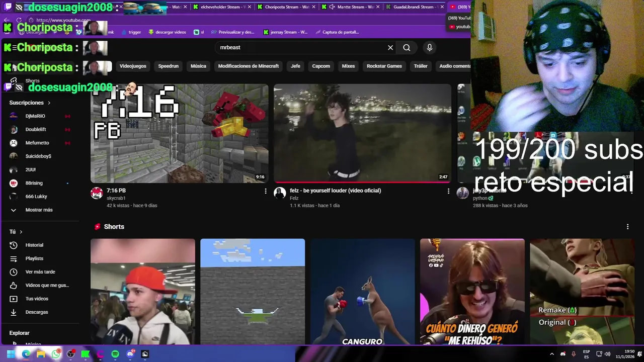644x362 pixels.
Task: Close the elcheveholder Stream tab
Action: pyautogui.click(x=250, y=7)
